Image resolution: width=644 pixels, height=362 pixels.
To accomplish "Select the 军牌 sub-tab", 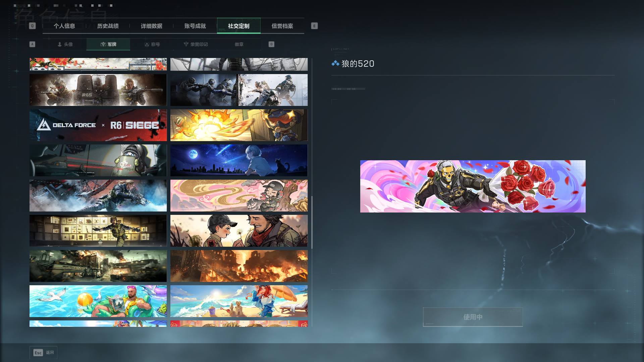I will [x=108, y=44].
